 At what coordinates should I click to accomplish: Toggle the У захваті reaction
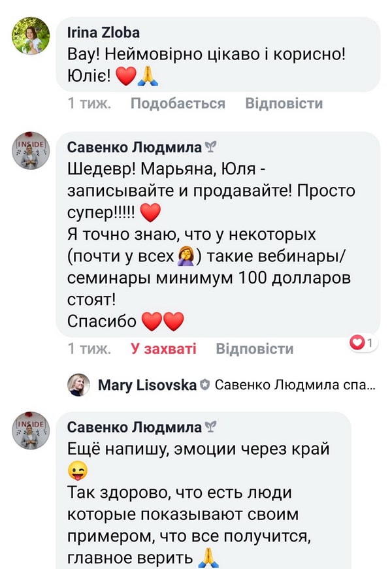[163, 348]
